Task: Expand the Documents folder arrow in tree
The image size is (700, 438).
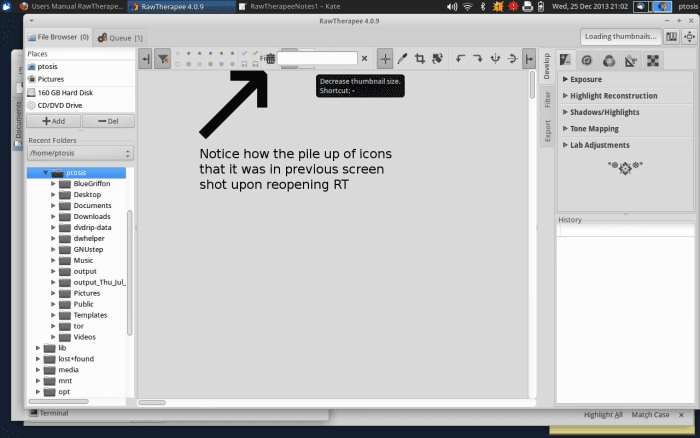Action: coord(53,205)
